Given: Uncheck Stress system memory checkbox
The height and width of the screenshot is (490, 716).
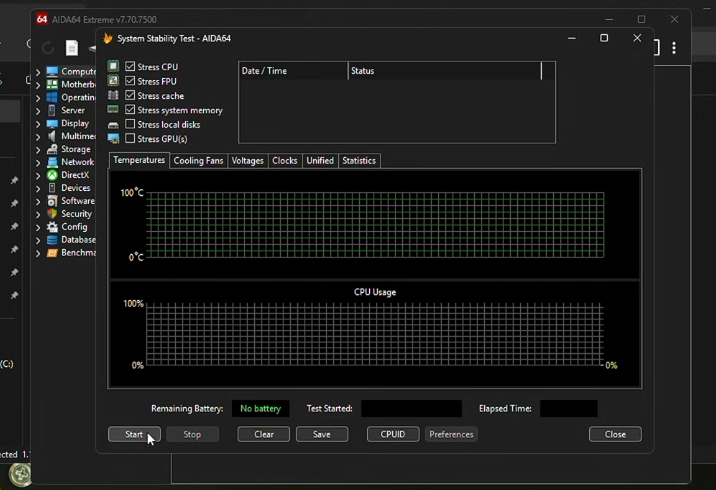Looking at the screenshot, I should 130,110.
